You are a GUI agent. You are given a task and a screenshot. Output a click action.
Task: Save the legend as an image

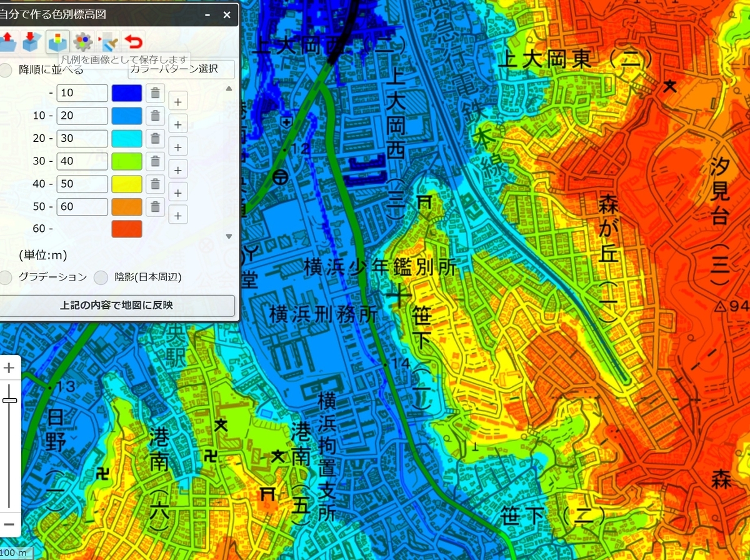(57, 41)
